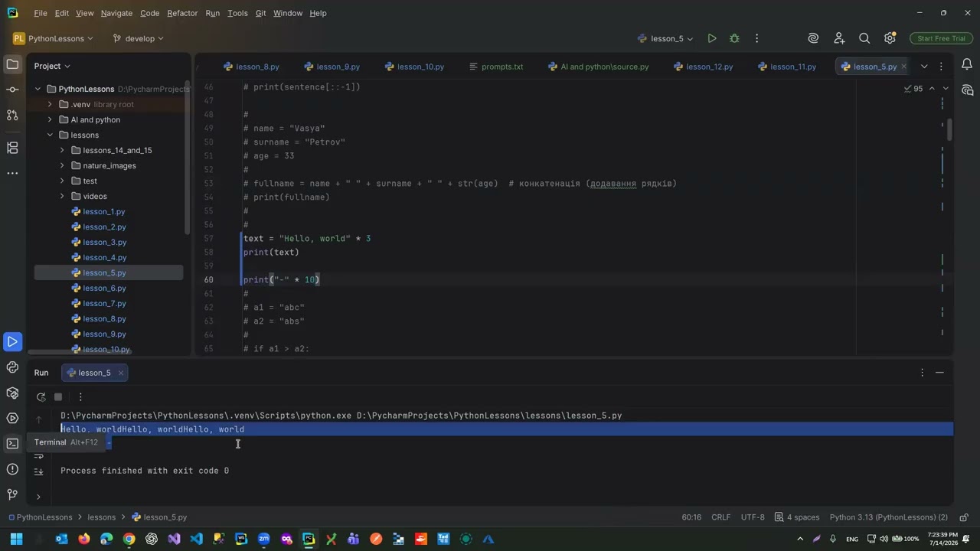Stop the running process button
This screenshot has height=551, width=980.
(x=58, y=396)
